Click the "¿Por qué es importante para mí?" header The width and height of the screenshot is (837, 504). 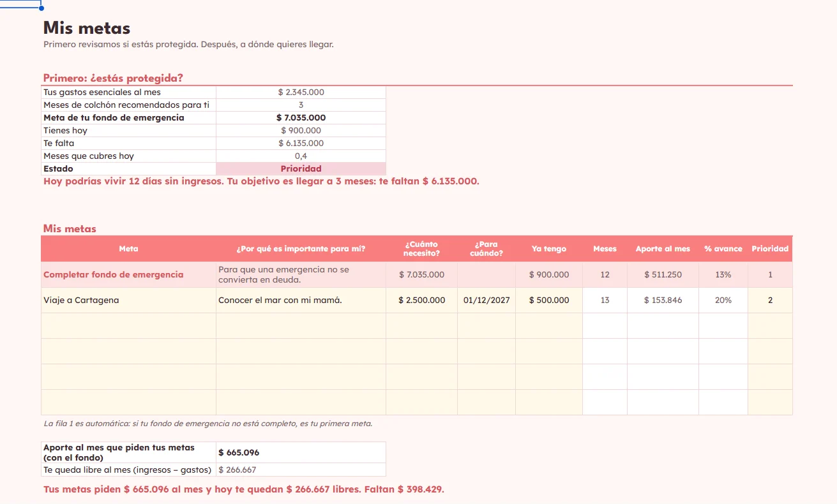(x=301, y=249)
